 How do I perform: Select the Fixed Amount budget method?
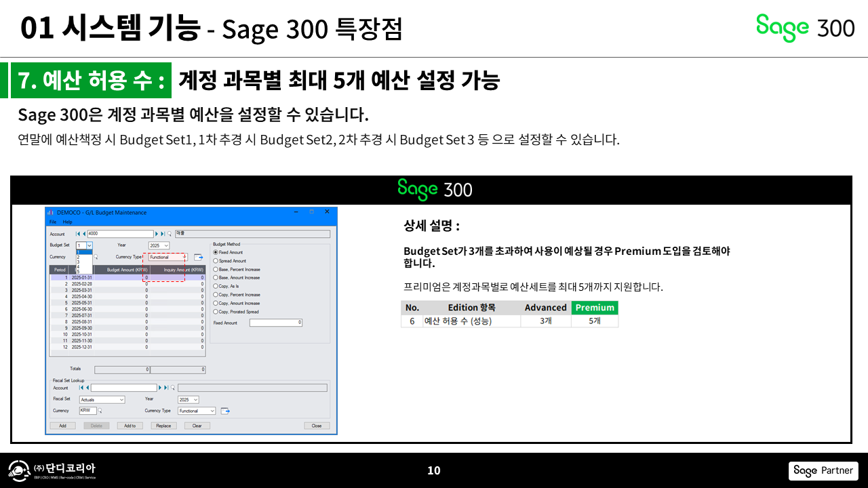(216, 252)
